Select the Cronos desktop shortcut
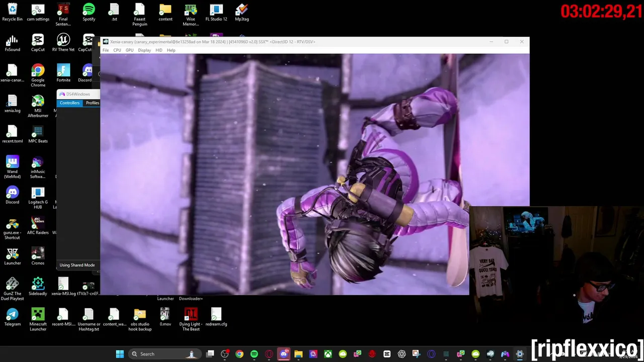644x362 pixels. (38, 256)
